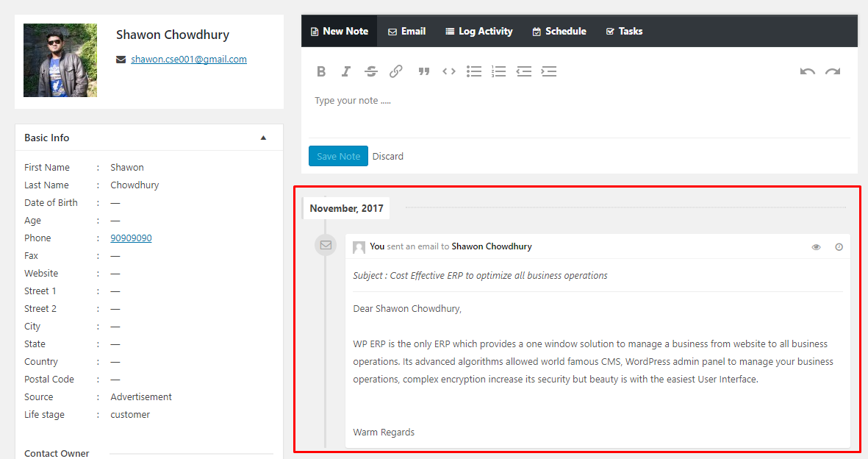868x459 pixels.
Task: Open the Schedule tab
Action: 559,31
